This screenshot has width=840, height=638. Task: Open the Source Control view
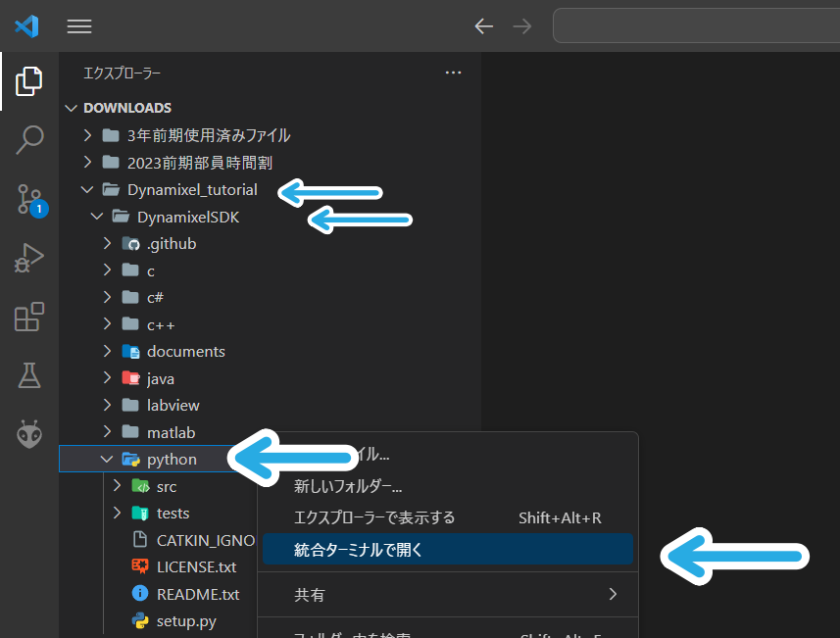30,200
